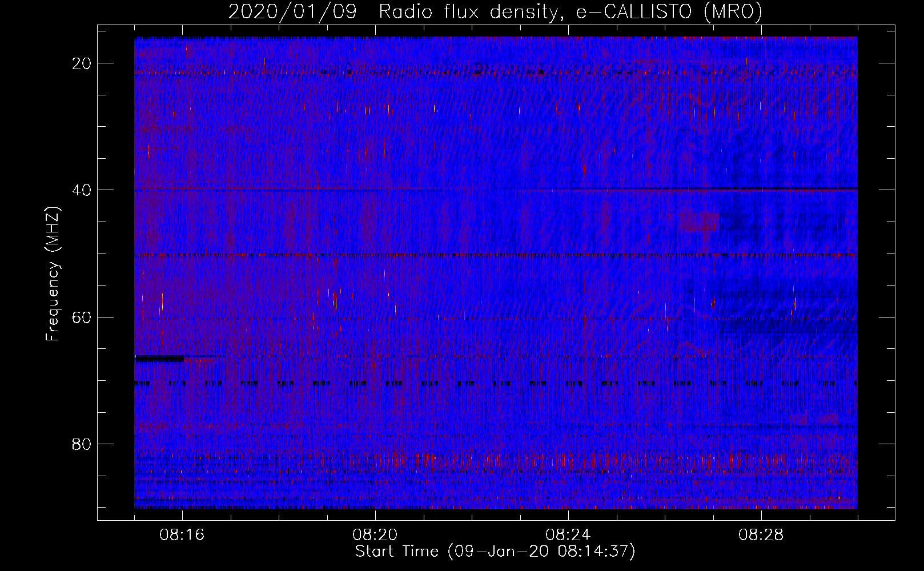Click the 60 MHz frequency tick label
The image size is (924, 571).
tap(82, 317)
